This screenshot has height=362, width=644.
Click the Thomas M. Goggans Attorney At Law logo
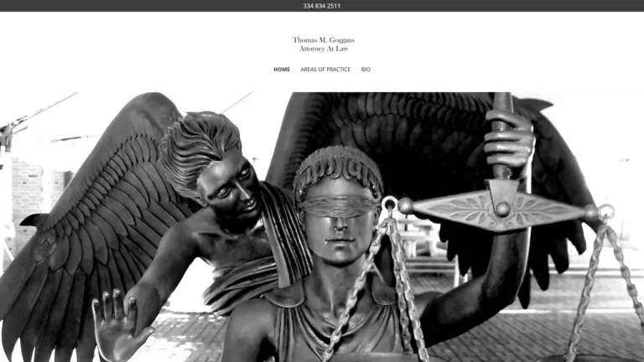(x=324, y=44)
